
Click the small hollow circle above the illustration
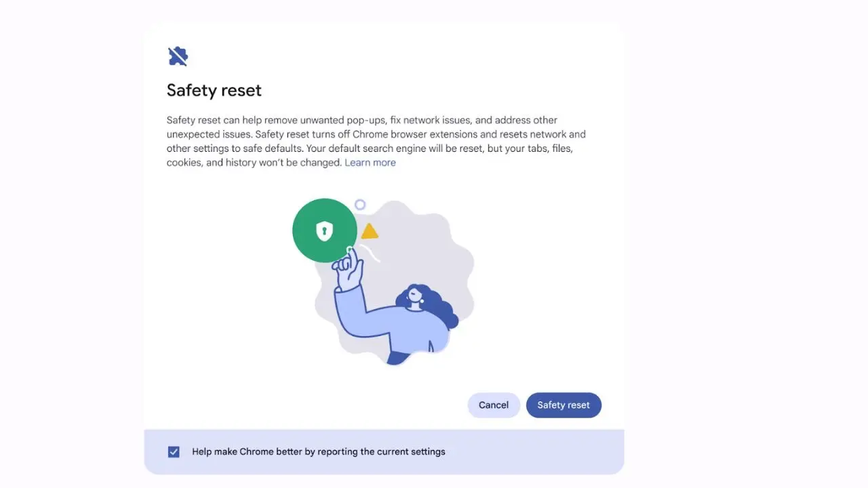[x=360, y=204]
